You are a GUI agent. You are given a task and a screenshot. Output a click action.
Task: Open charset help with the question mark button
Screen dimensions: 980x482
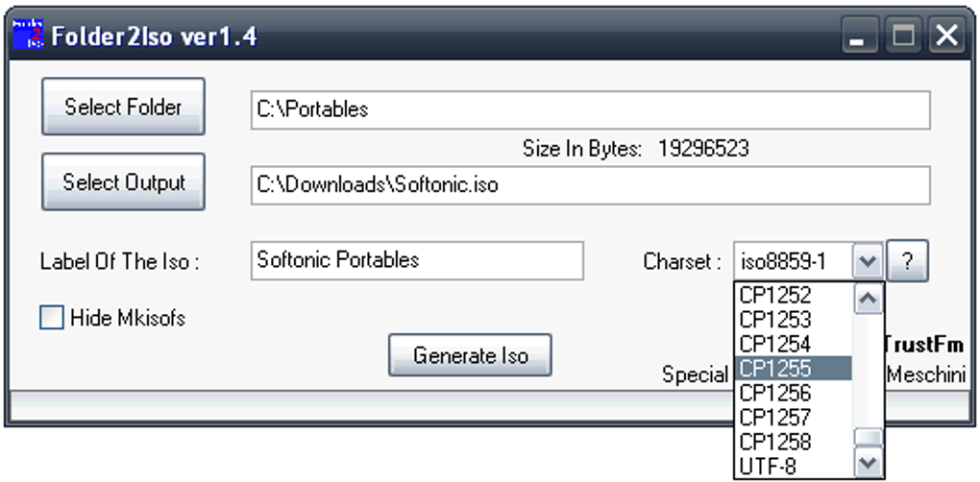(x=908, y=261)
